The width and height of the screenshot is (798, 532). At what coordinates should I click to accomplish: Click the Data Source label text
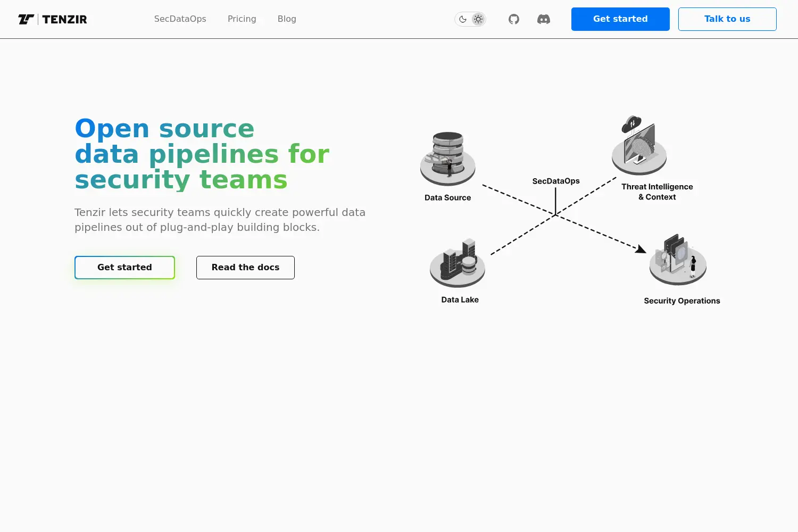(448, 198)
